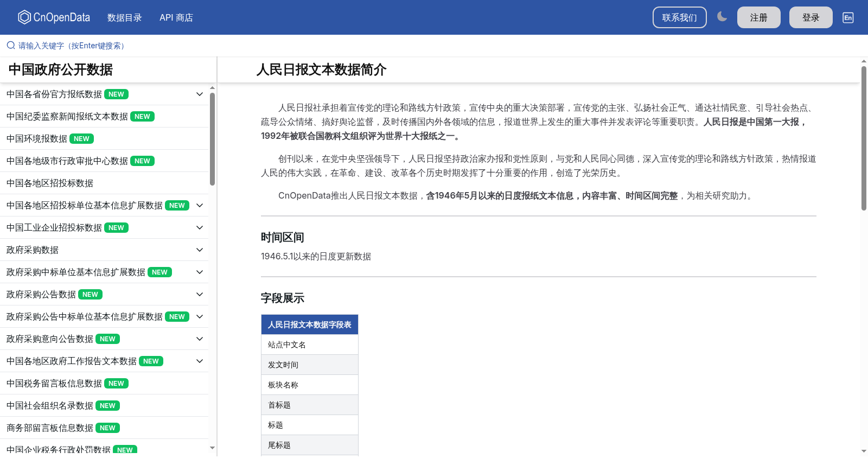Viewport: 868px width, 465px height.
Task: Click table cell 尾标题
Action: coord(310,445)
